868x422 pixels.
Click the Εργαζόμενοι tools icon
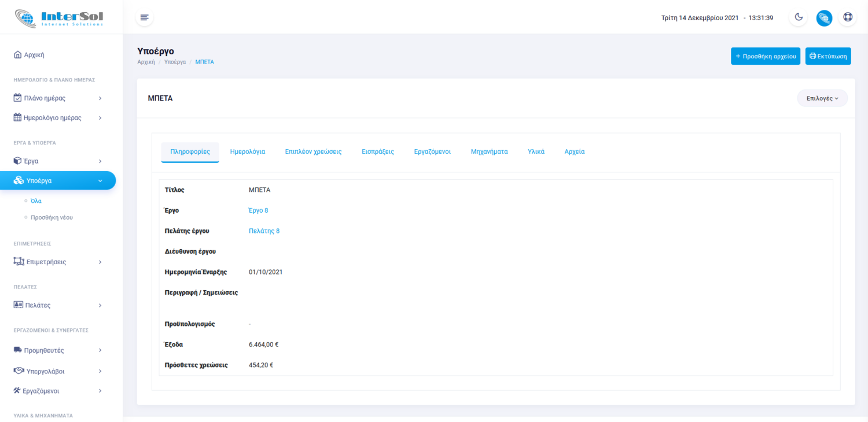pos(17,391)
